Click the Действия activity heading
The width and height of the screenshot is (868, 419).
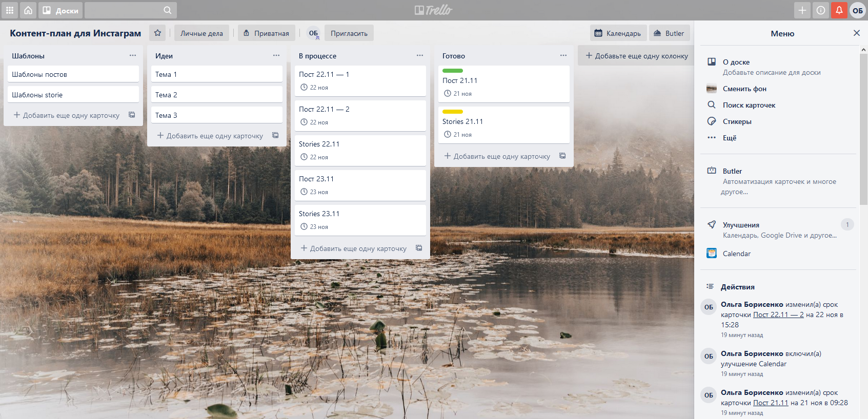coord(738,287)
